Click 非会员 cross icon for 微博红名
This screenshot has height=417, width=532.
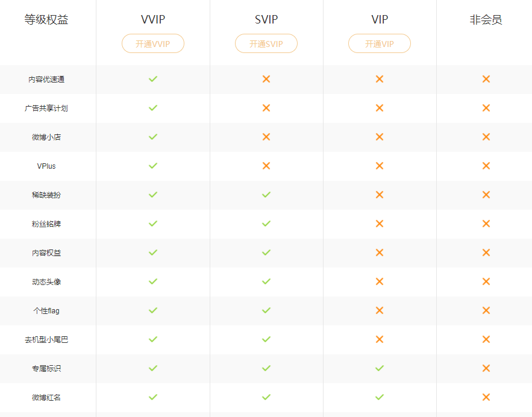[x=486, y=397]
